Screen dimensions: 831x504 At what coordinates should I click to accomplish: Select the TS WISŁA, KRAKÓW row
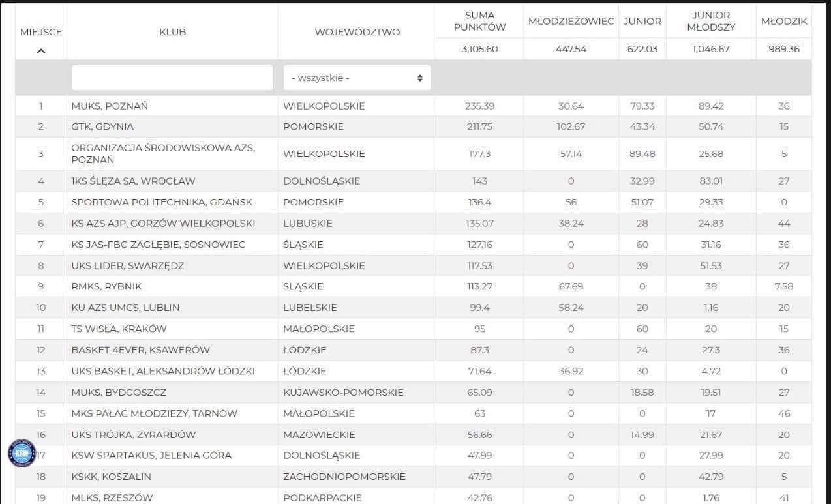414,329
